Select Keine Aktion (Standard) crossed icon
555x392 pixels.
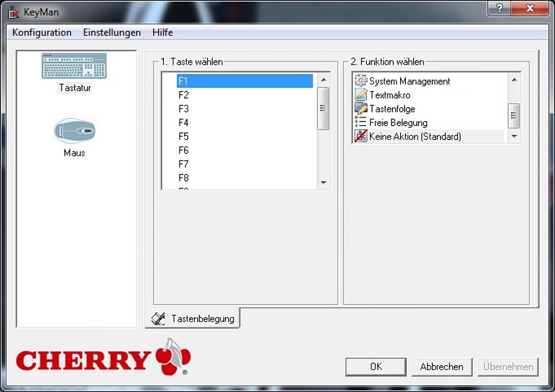pos(361,136)
